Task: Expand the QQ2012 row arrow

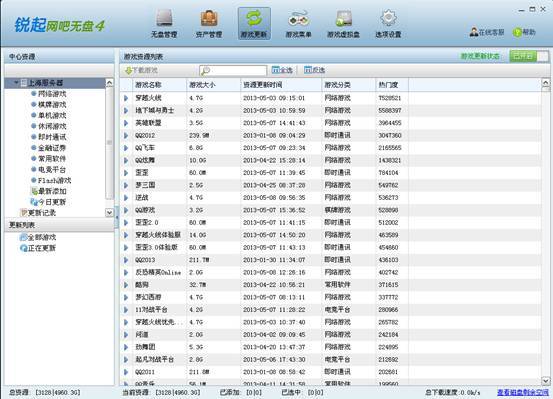Action: point(126,135)
